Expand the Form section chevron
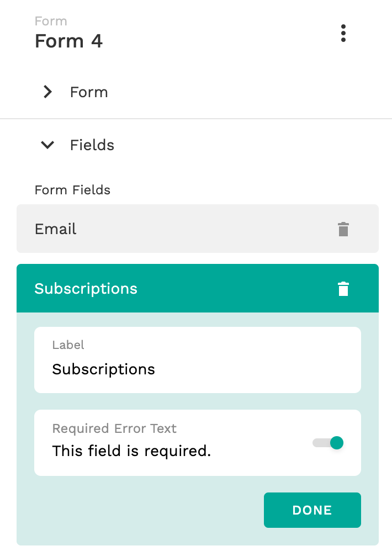This screenshot has width=392, height=551. (47, 92)
